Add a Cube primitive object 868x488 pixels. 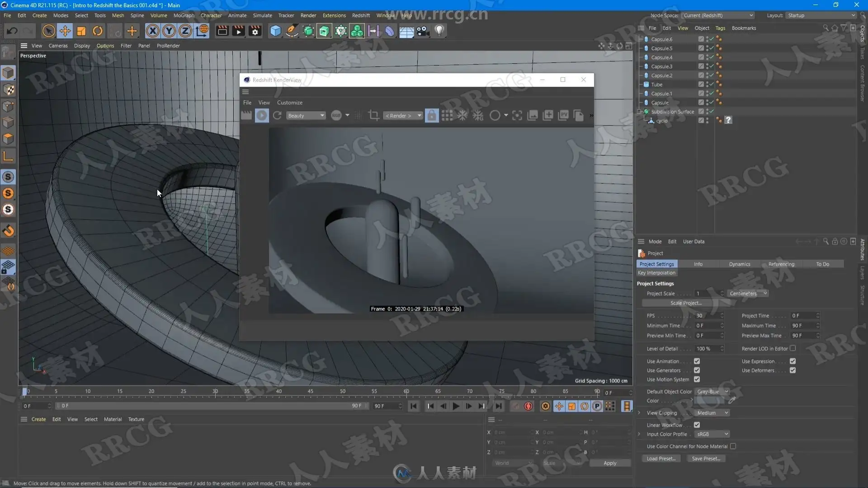275,31
